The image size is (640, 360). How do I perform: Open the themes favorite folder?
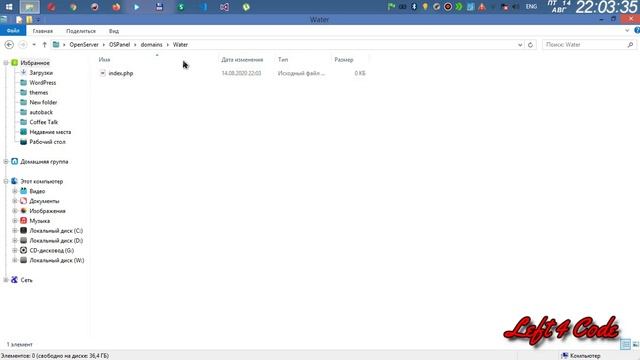[x=39, y=93]
